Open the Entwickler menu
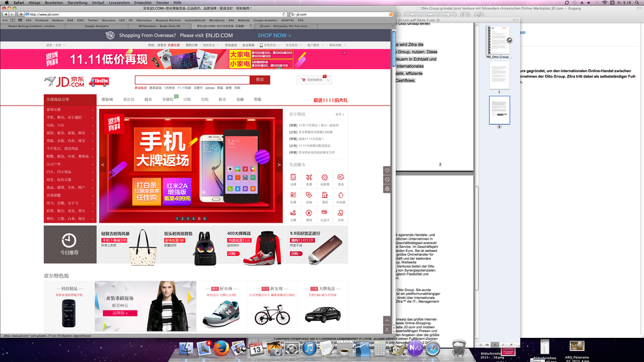The height and width of the screenshot is (362, 644). pyautogui.click(x=143, y=3)
